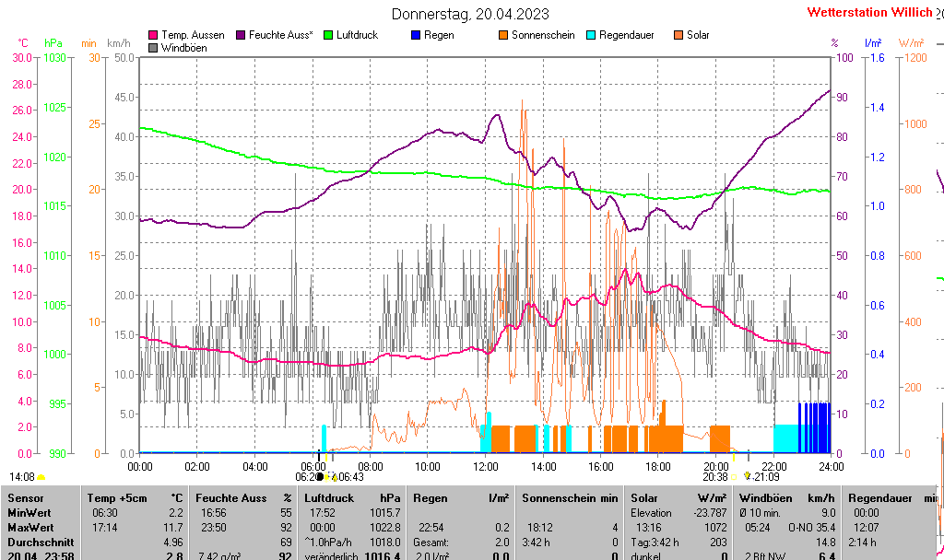Screen dimensions: 944x560
Task: Click the W/m² axis unit label at top right
Action: (x=911, y=43)
